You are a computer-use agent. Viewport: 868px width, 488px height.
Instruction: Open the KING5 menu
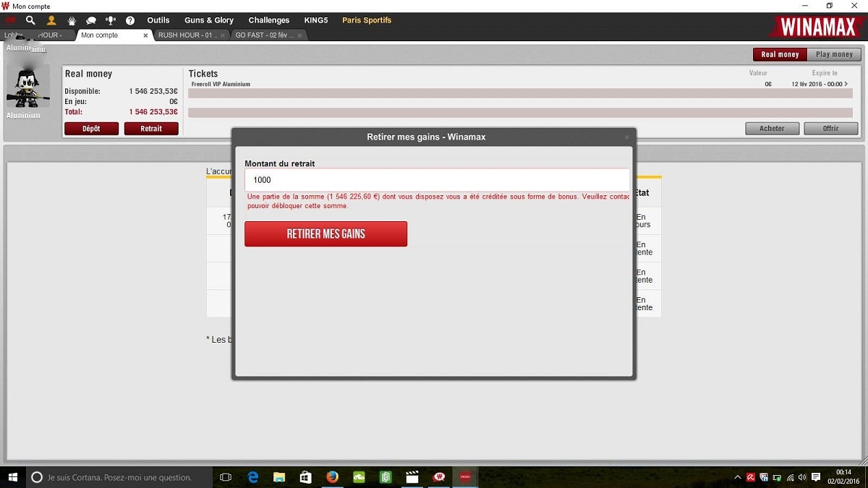[316, 20]
